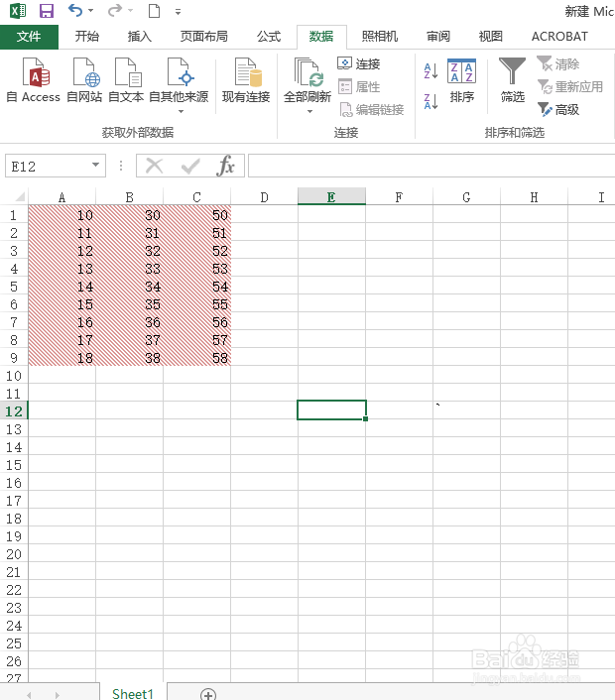Click the Excel application icon
Screen dimensions: 615x700
coord(18,11)
